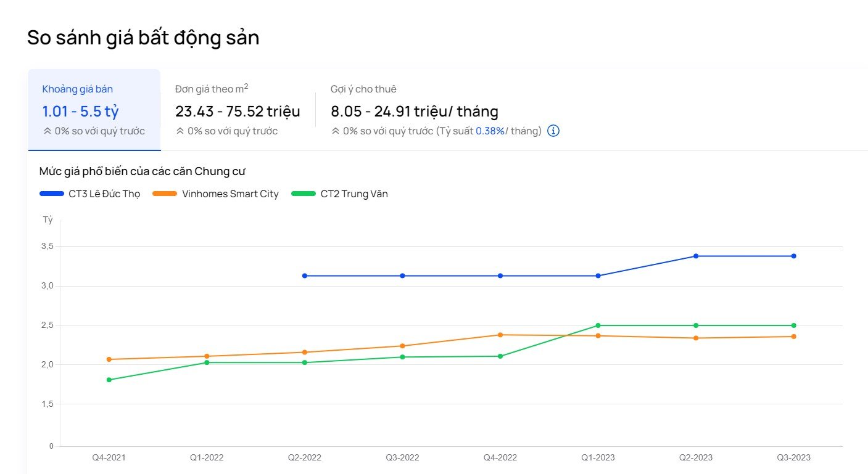
Task: Select orange Vinhomes point at Q3-2023
Action: (x=793, y=336)
